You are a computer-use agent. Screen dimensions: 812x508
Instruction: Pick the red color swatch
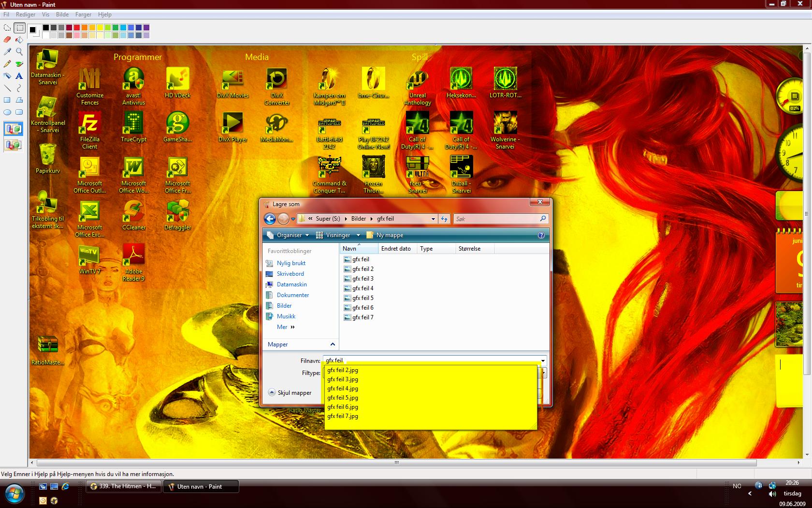(77, 28)
